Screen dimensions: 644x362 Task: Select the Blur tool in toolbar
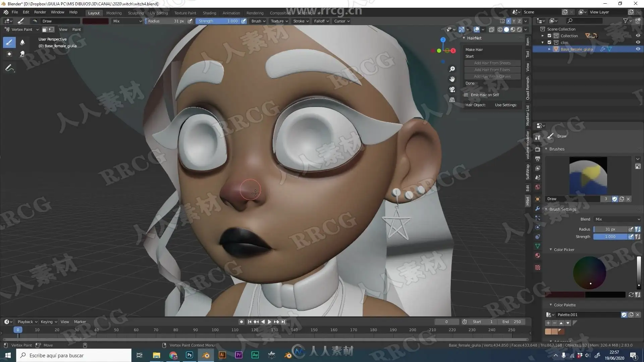click(x=22, y=42)
